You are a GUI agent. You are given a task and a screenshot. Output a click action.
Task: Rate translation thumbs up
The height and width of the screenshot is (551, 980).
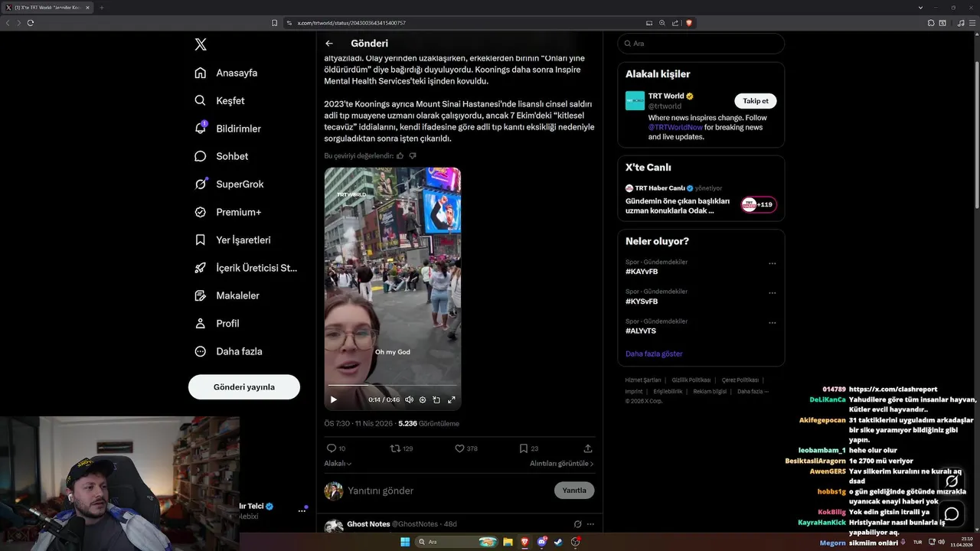click(400, 155)
